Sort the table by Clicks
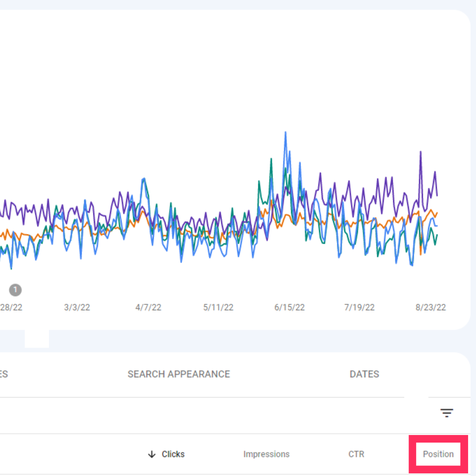Image resolution: width=476 pixels, height=476 pixels. [x=173, y=454]
